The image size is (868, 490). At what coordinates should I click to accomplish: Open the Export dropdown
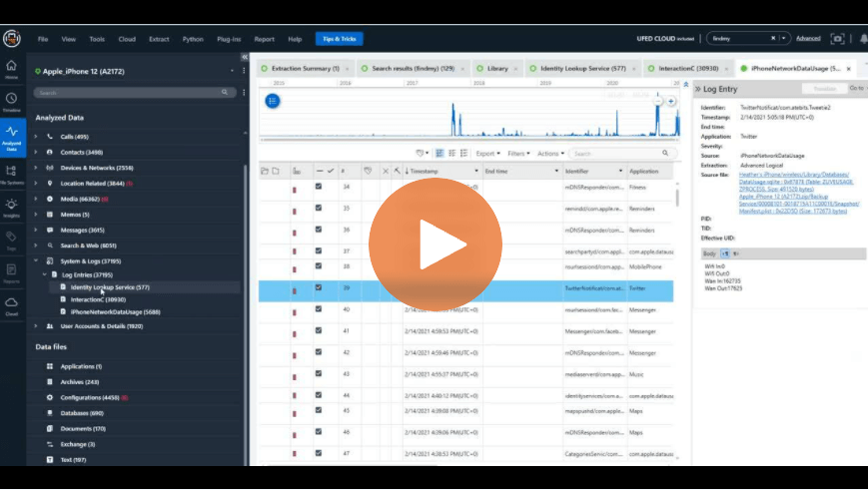tap(487, 154)
